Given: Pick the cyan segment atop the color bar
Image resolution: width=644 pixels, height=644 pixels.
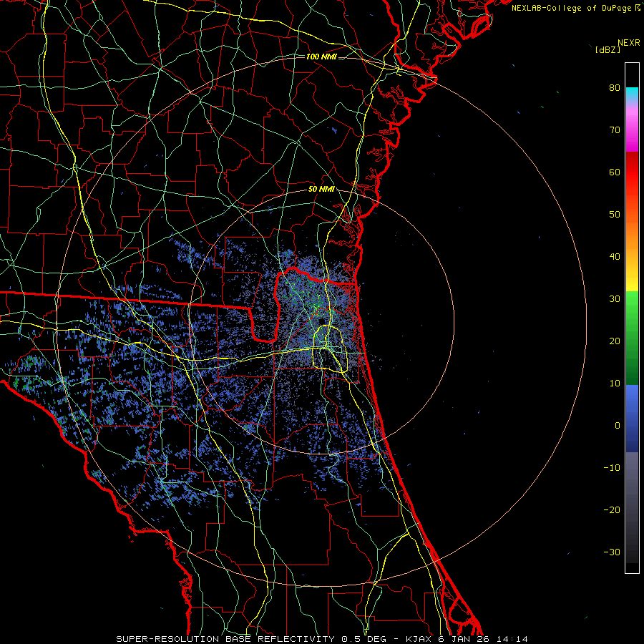Looking at the screenshot, I should (x=632, y=94).
